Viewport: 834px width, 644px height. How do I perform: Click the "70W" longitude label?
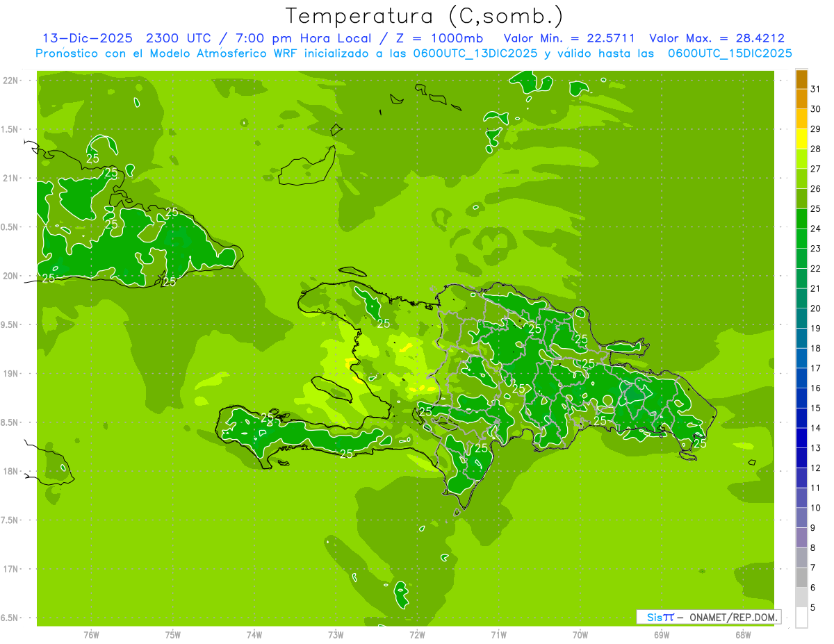(x=580, y=635)
